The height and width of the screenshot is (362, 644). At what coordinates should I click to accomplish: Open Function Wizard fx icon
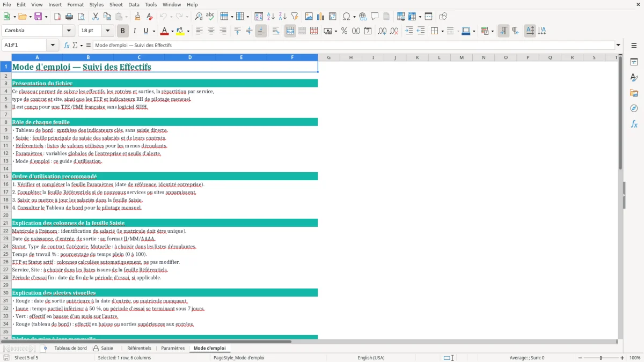(67, 45)
